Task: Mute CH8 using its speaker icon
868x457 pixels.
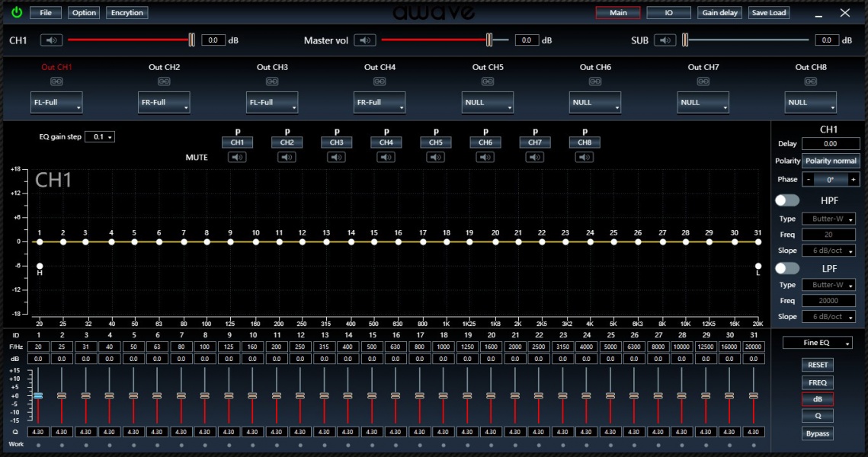Action: [x=585, y=157]
